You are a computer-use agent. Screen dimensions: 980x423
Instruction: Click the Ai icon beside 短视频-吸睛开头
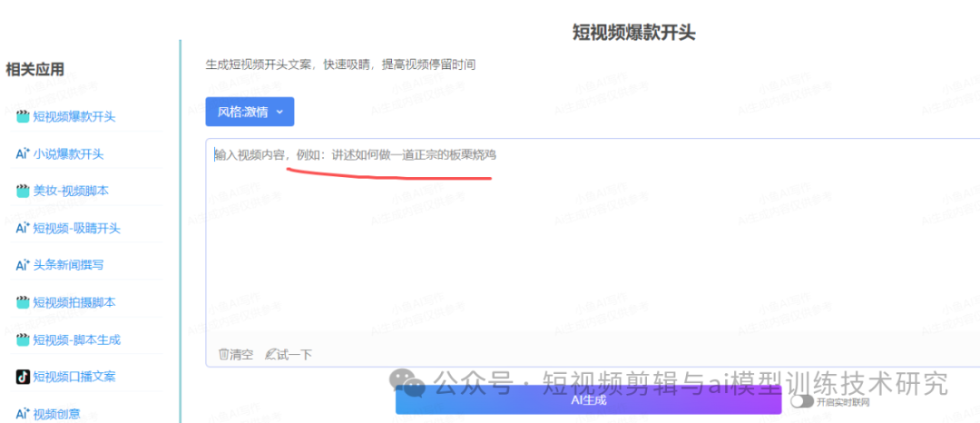coord(23,228)
